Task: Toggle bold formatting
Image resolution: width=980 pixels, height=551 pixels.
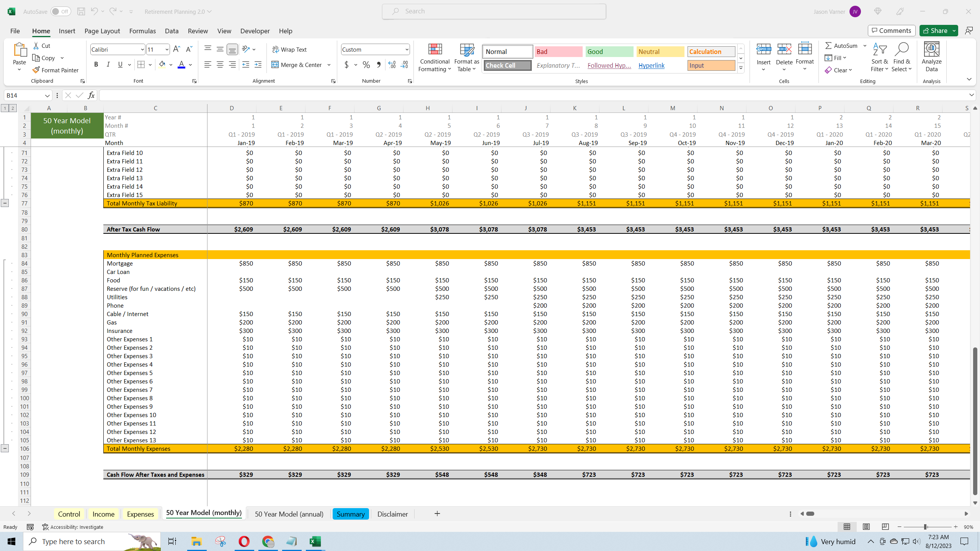Action: coord(96,64)
